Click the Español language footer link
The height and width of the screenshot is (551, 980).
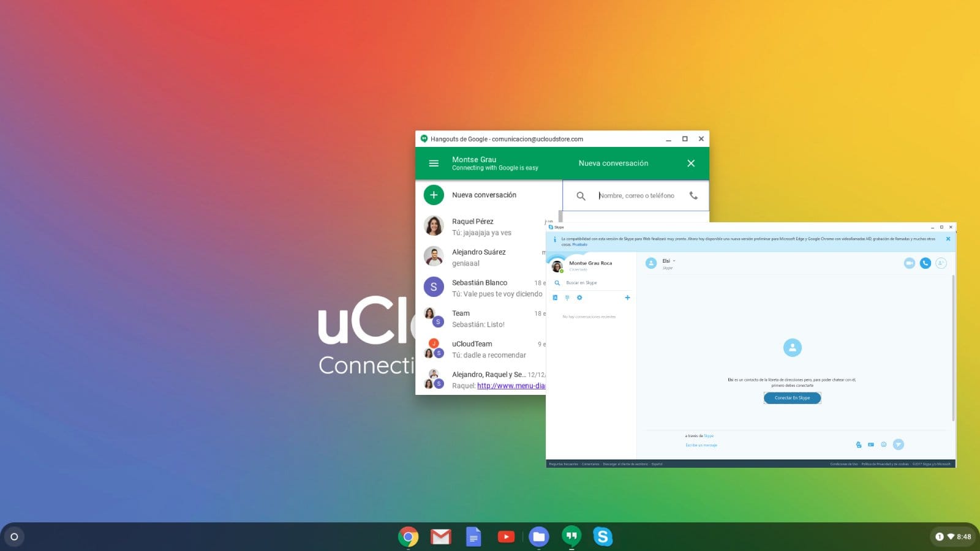tap(657, 464)
